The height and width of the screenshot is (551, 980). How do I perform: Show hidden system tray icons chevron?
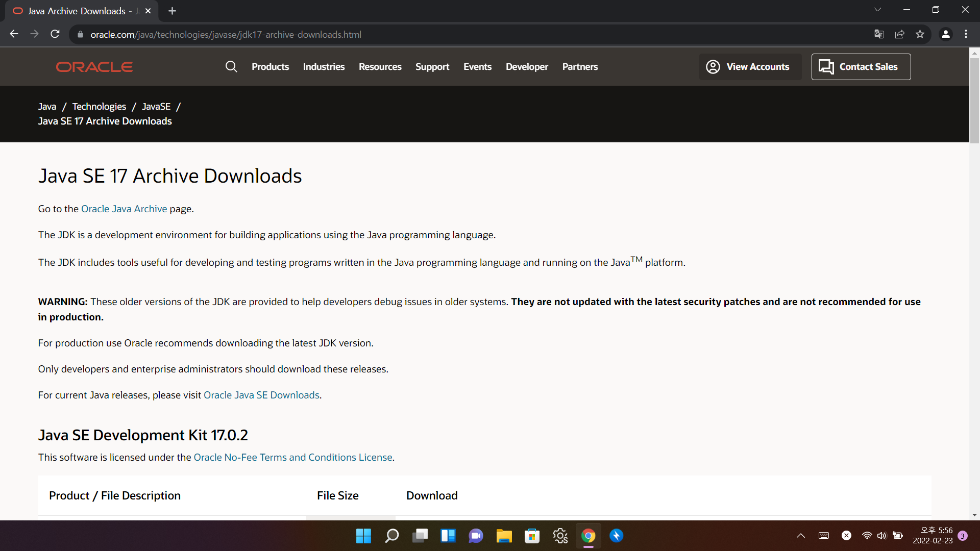[x=800, y=536]
